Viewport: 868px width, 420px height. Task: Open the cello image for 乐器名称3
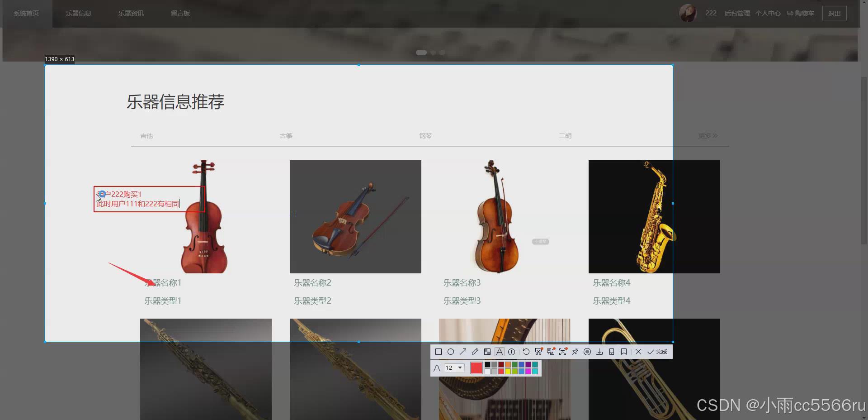(x=505, y=216)
